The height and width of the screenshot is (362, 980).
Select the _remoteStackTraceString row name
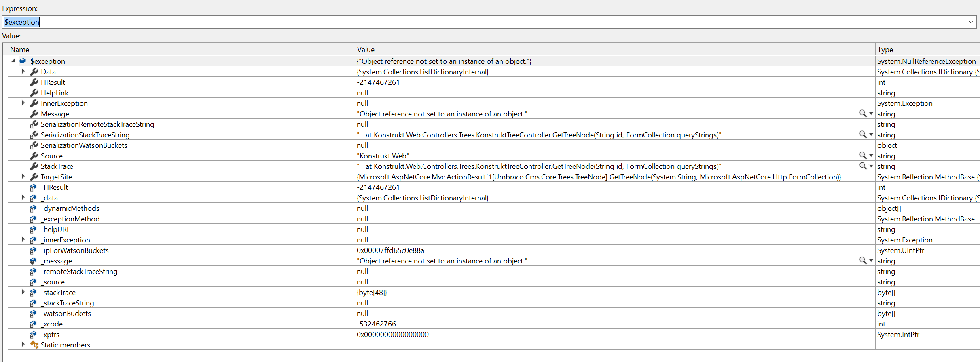pyautogui.click(x=79, y=271)
